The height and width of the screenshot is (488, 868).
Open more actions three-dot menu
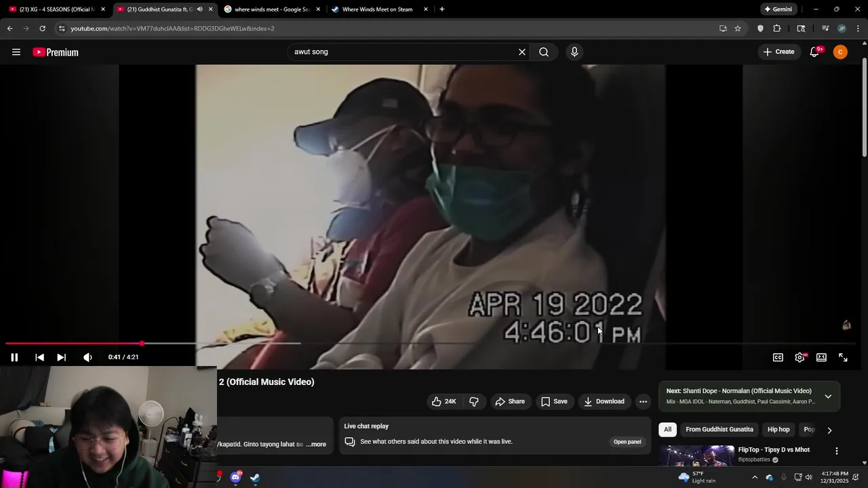pos(643,401)
